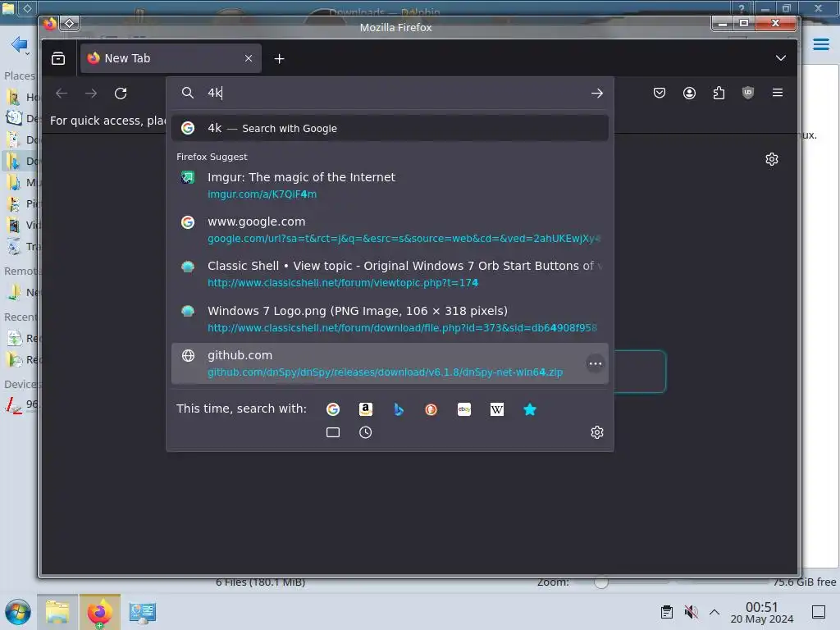Screen dimensions: 840x630
Task: Open the Firefox application menu
Action: pyautogui.click(x=778, y=93)
